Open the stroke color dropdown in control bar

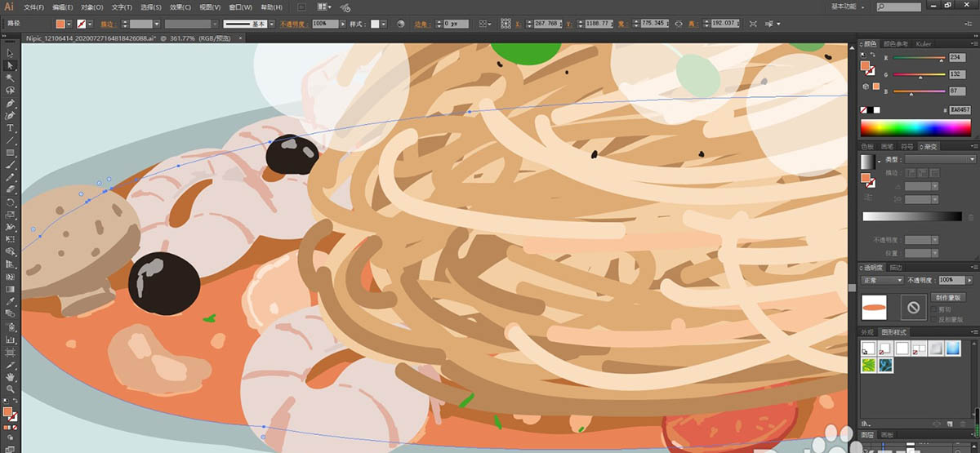tap(91, 24)
